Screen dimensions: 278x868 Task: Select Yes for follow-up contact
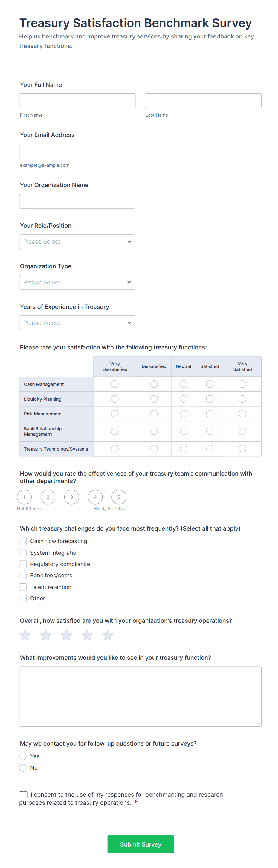(x=23, y=756)
